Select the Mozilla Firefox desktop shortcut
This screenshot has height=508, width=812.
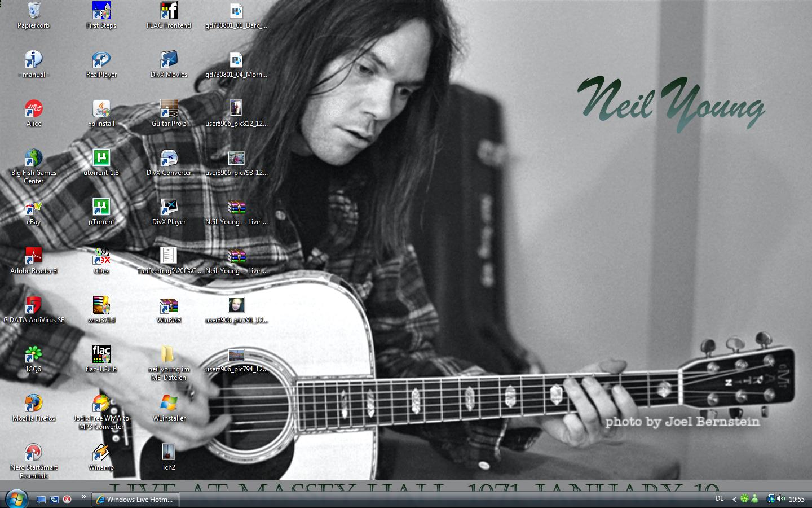pyautogui.click(x=33, y=404)
